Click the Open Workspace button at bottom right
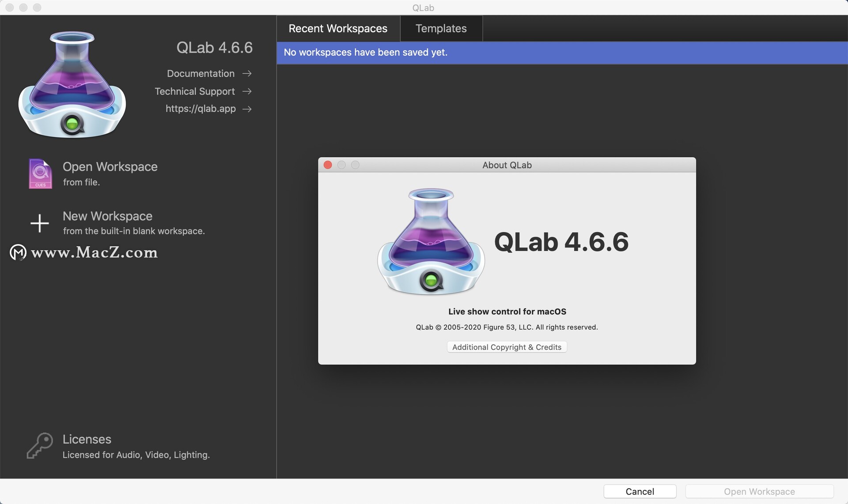This screenshot has width=848, height=504. 759,491
